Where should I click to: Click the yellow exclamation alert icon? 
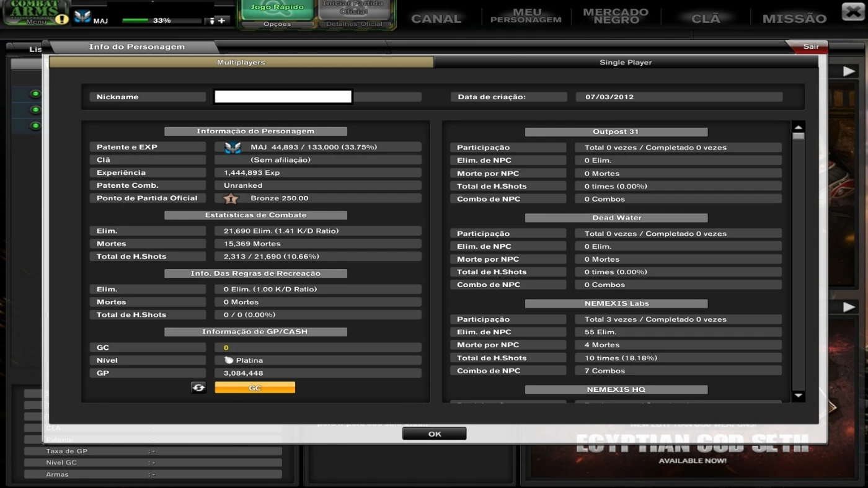click(61, 20)
